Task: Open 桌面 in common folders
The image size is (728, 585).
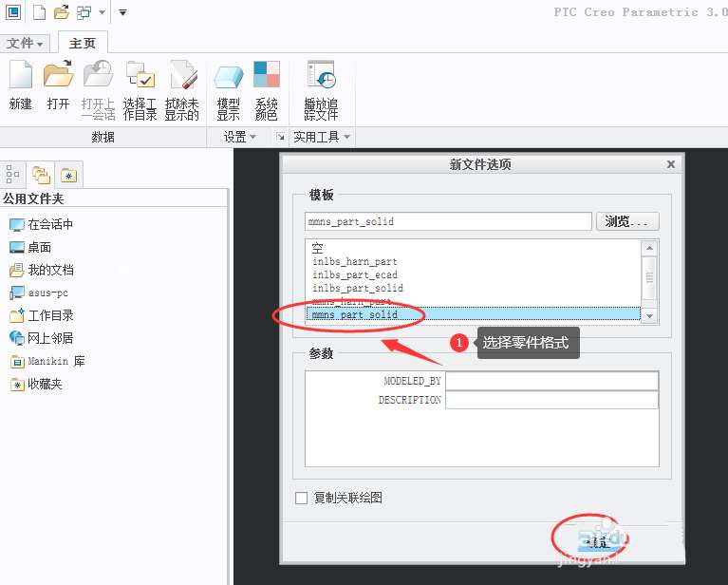Action: 30,247
